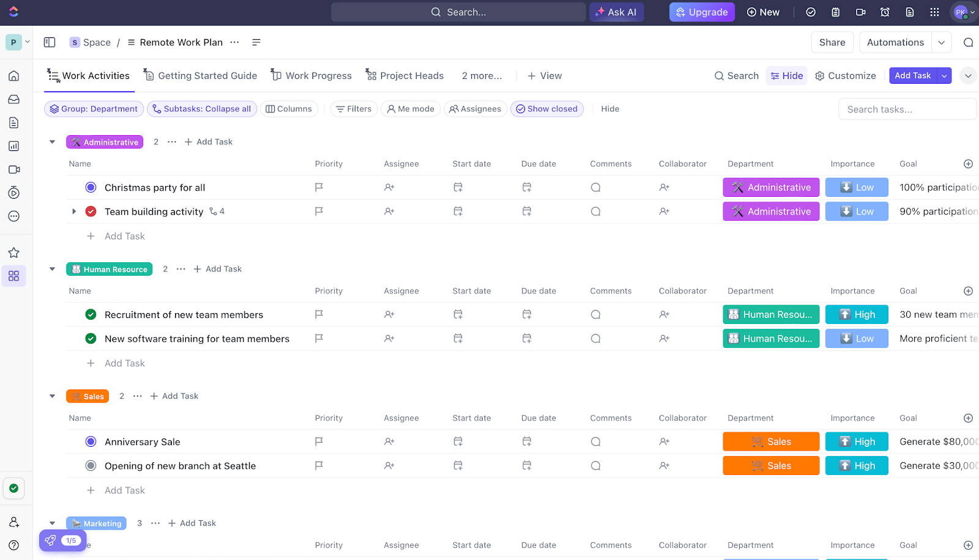The height and width of the screenshot is (560, 979).
Task: Add column in Administrative group header
Action: [x=968, y=164]
